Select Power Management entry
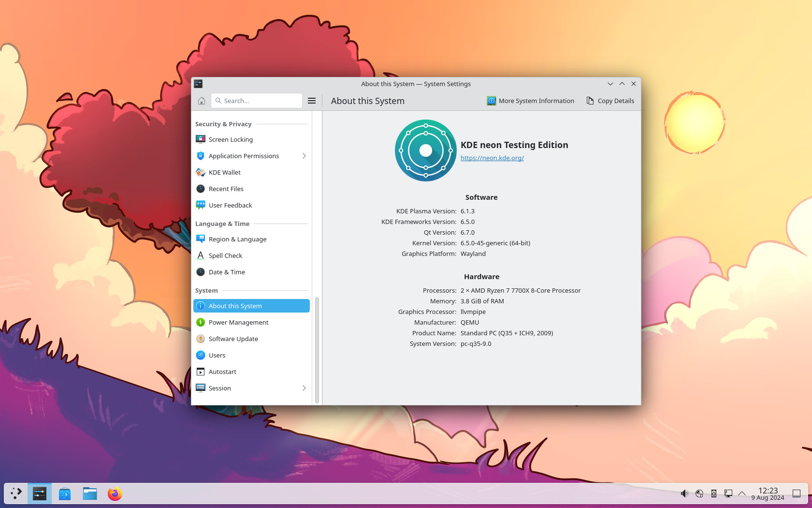Viewport: 812px width, 508px height. pos(251,322)
